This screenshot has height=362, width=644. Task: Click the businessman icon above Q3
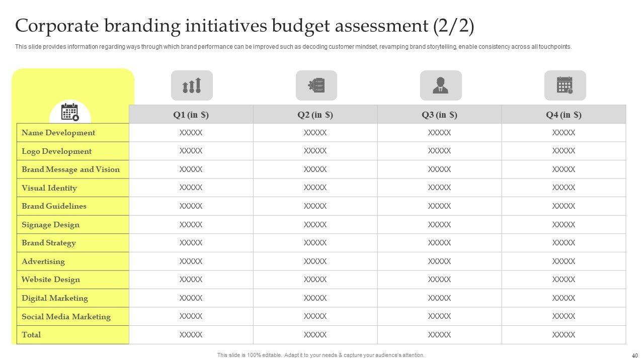click(441, 85)
